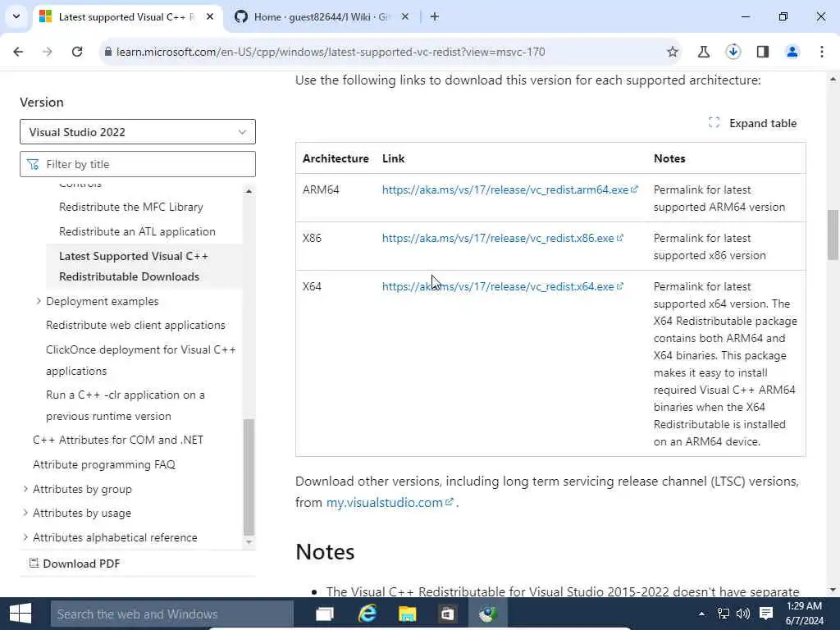Viewport: 840px width, 630px height.
Task: Go back to the previous page
Action: click(18, 52)
